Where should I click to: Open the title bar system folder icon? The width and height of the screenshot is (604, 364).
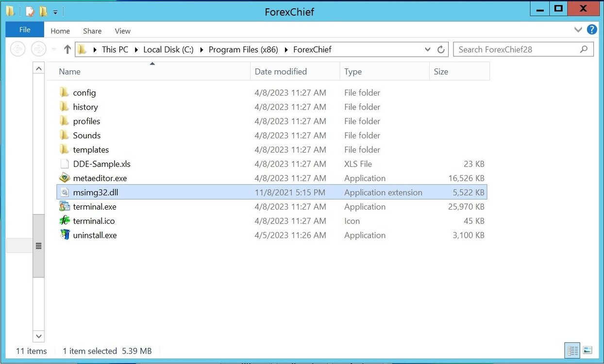(x=10, y=11)
